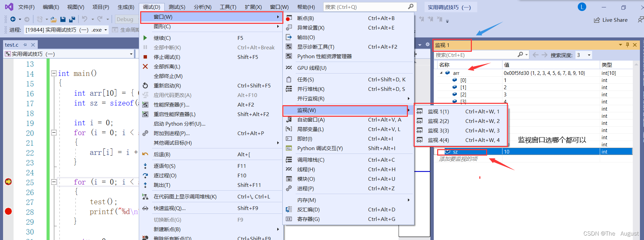The width and height of the screenshot is (644, 240).
Task: Collapse the for loop at line 20
Action: 54,132
